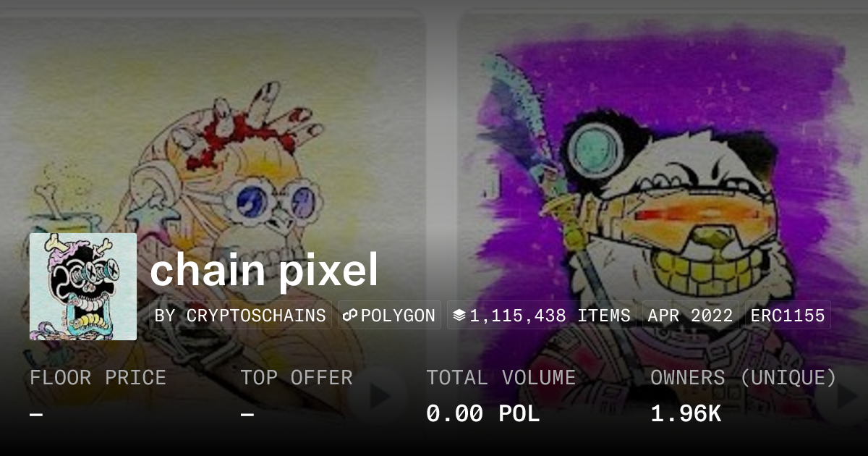Click the FLOOR PRICE label
868x456 pixels.
(x=98, y=378)
